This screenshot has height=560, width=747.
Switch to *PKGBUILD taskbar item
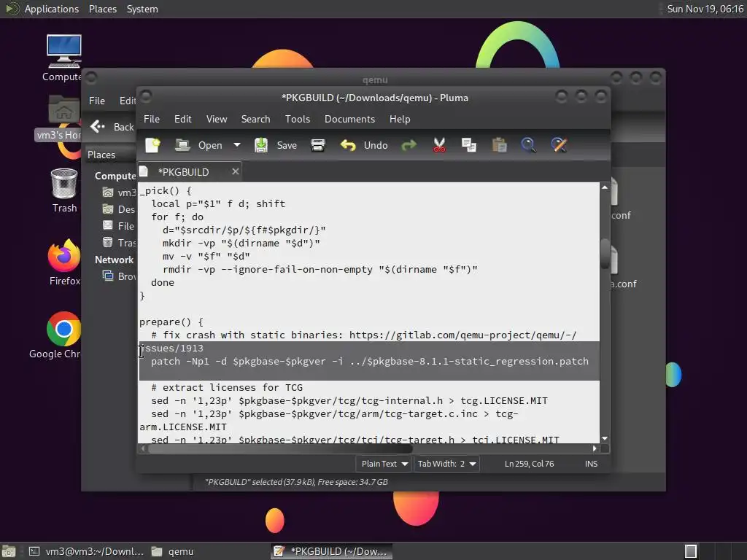pos(332,551)
